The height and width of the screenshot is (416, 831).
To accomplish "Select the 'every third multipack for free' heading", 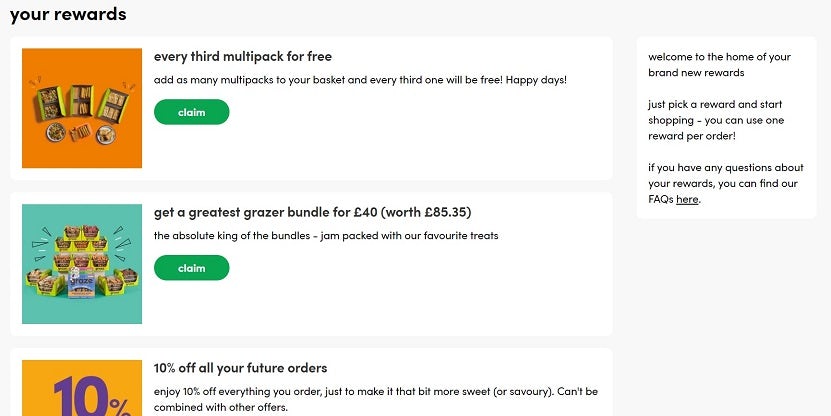I will coord(243,56).
